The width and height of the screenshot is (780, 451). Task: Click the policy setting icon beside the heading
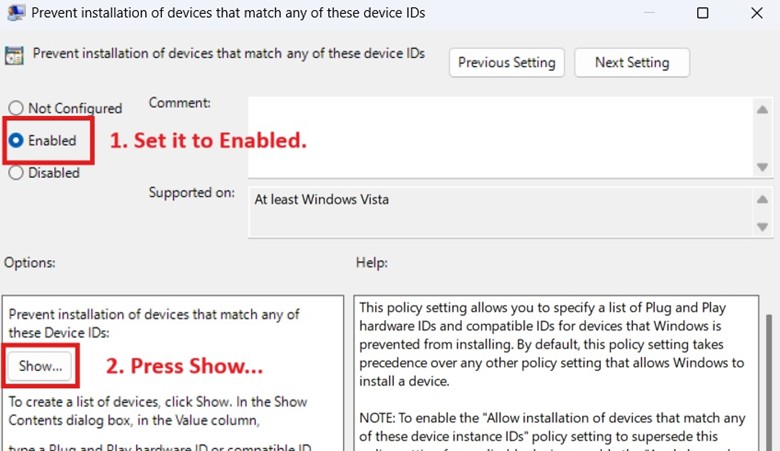click(15, 55)
